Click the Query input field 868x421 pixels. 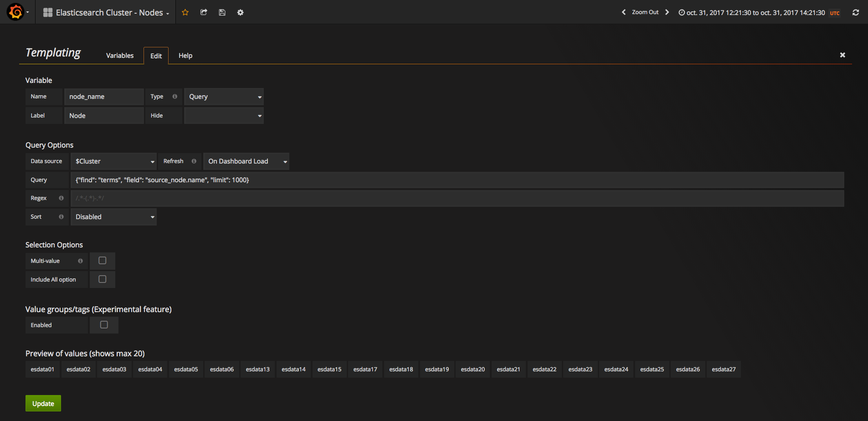pyautogui.click(x=457, y=180)
